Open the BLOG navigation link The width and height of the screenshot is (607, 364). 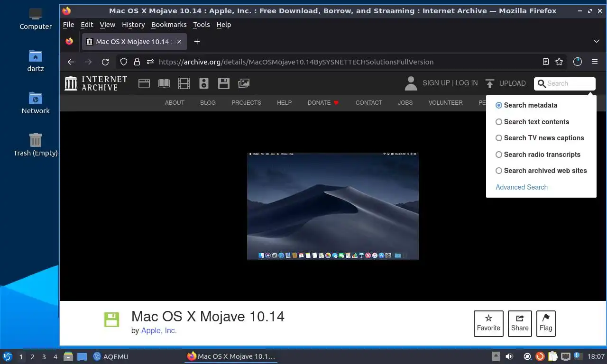(x=208, y=102)
